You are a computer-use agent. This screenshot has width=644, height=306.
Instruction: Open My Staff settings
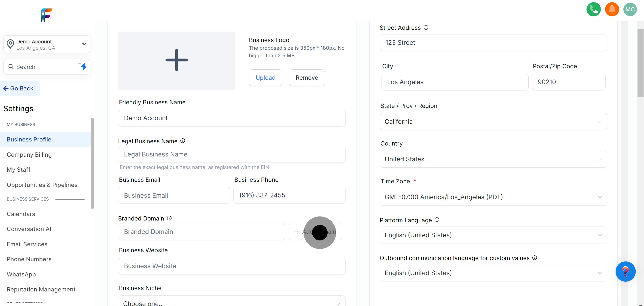pyautogui.click(x=19, y=170)
